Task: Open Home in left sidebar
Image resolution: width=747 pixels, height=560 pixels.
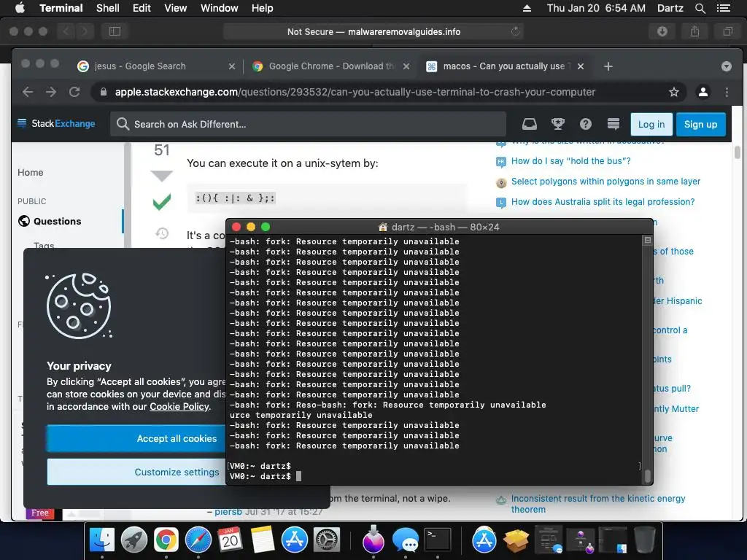Action: coord(31,172)
